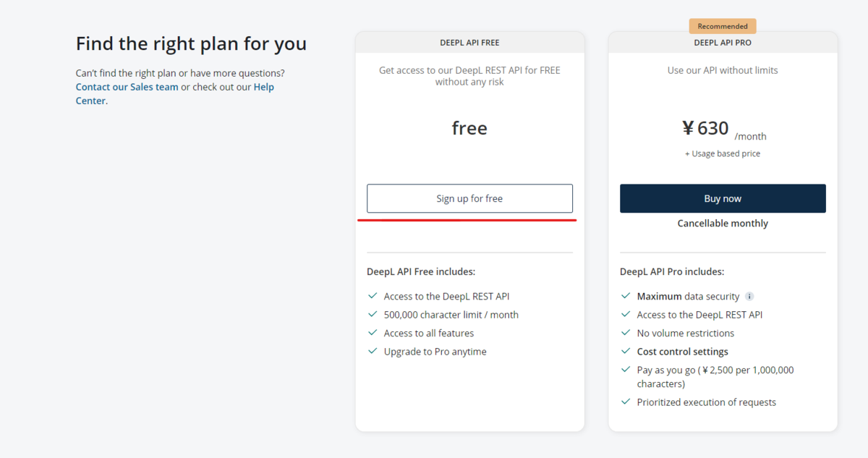
Task: Click the info icon beside Maximum data security
Action: pos(749,296)
